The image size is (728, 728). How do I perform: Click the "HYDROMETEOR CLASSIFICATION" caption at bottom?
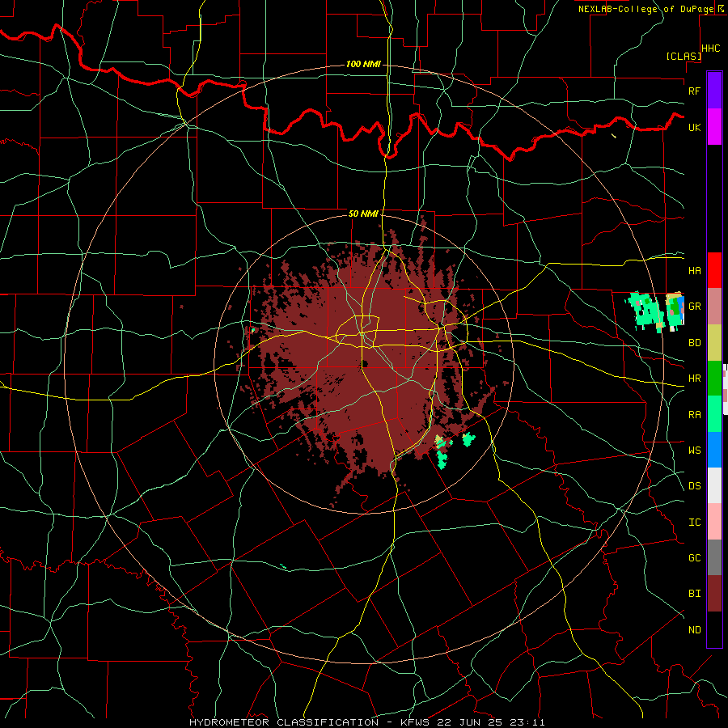tap(283, 722)
